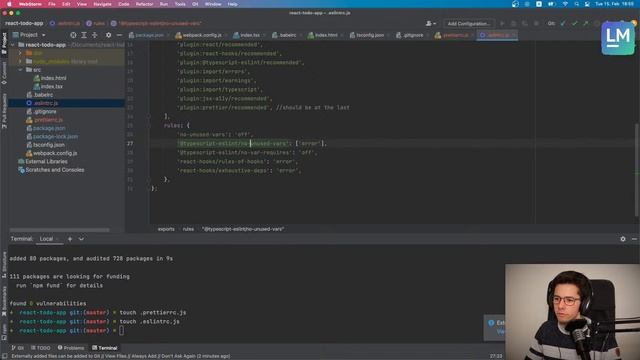Expand the node_modules folder arrow

(20, 62)
